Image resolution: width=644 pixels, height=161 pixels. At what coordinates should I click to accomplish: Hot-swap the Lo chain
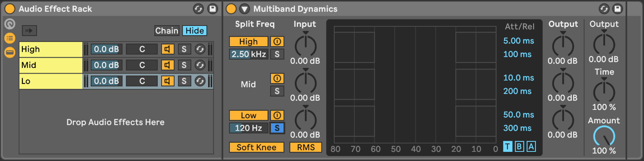click(x=200, y=81)
